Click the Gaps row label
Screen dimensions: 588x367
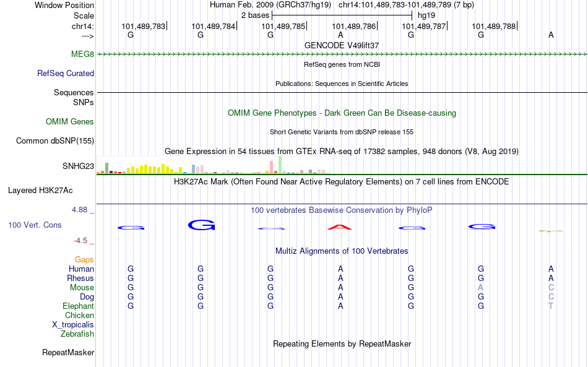pos(84,260)
